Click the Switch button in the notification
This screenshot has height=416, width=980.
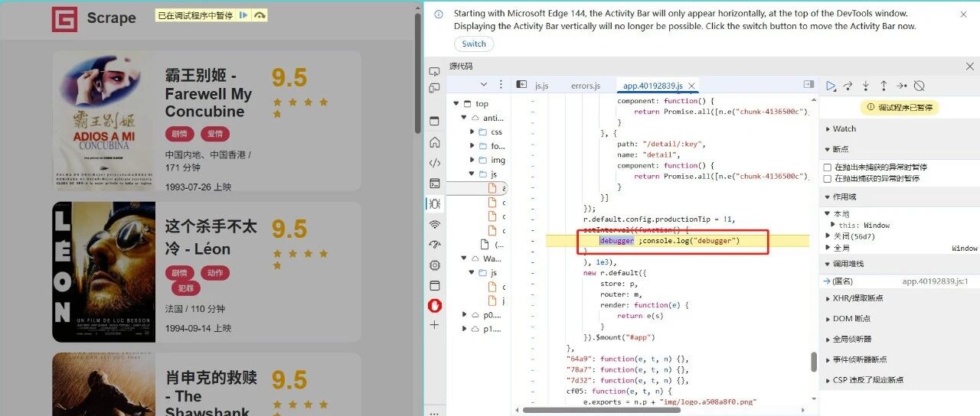(x=474, y=44)
